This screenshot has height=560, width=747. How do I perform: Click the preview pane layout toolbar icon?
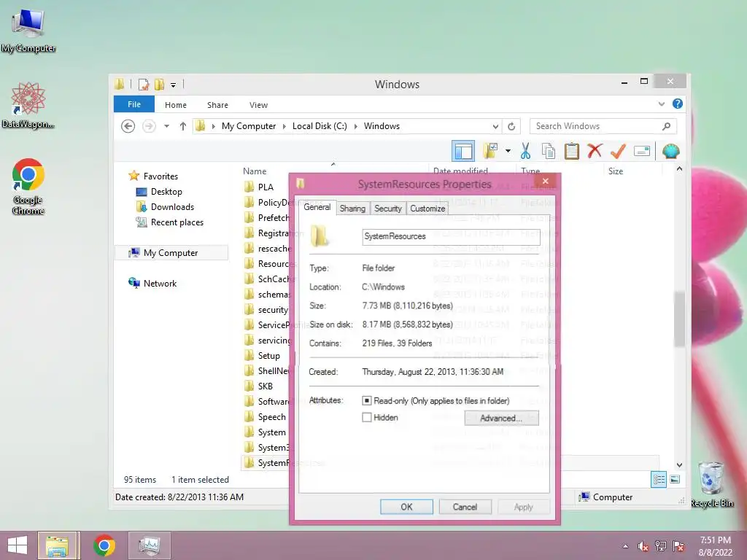pos(463,152)
